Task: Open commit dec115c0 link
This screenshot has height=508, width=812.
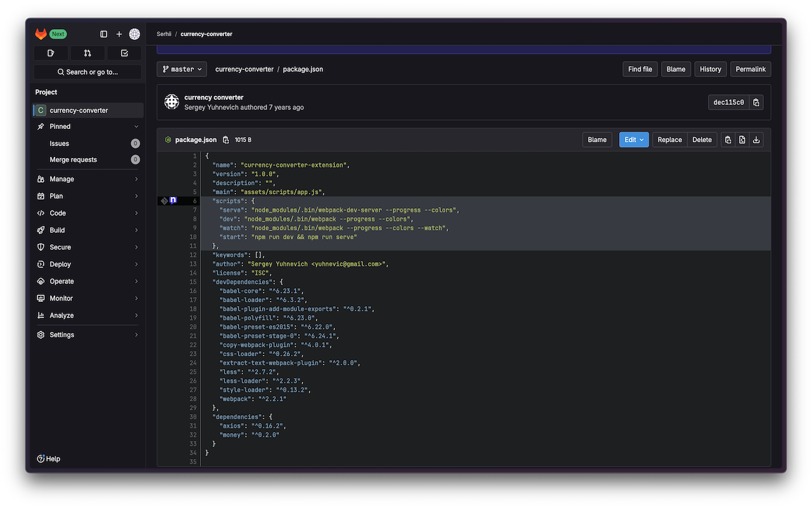Action: 729,102
